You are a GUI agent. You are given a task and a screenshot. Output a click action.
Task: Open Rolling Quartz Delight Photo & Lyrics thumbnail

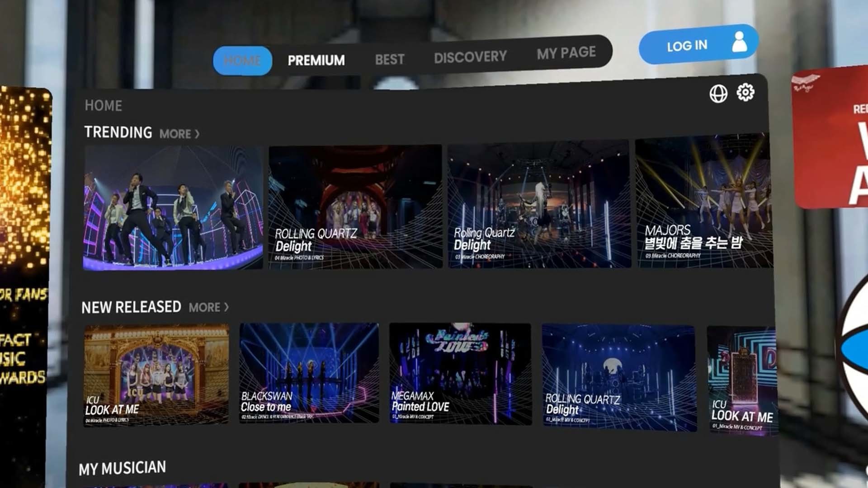[x=355, y=207]
